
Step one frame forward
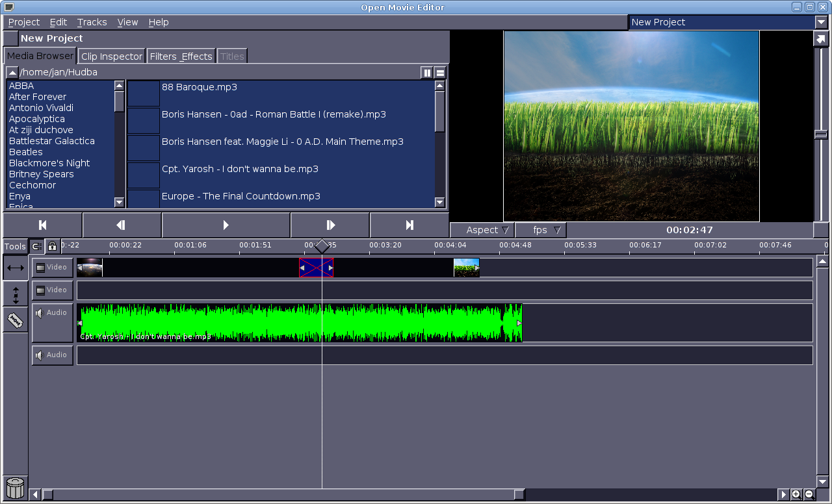330,225
